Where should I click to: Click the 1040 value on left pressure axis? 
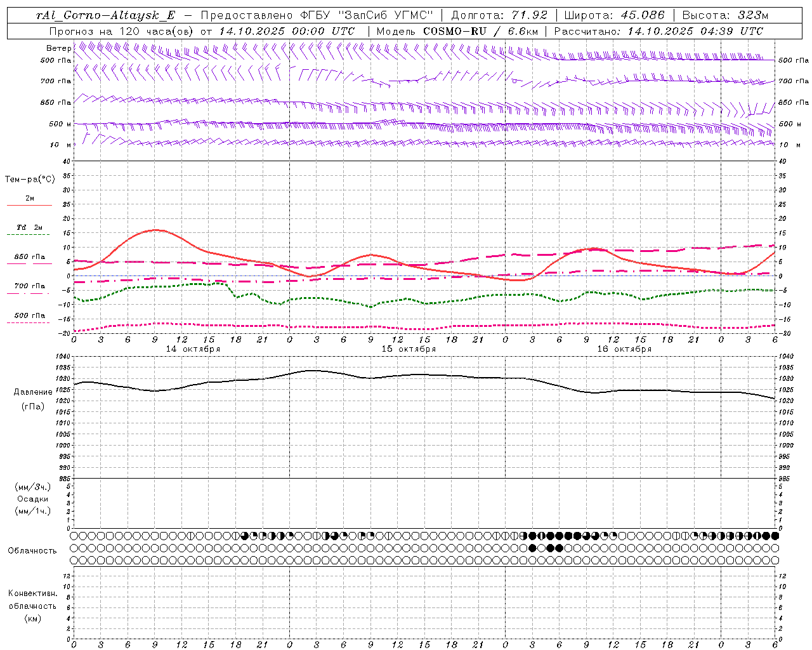[62, 357]
